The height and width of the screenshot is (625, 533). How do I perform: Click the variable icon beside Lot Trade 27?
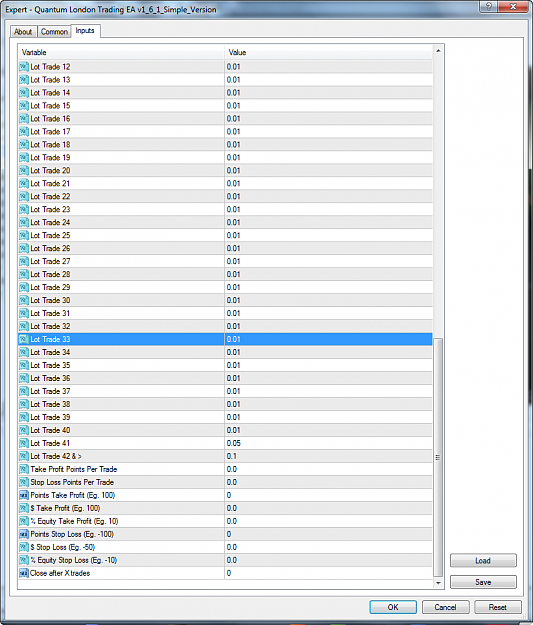pyautogui.click(x=24, y=261)
